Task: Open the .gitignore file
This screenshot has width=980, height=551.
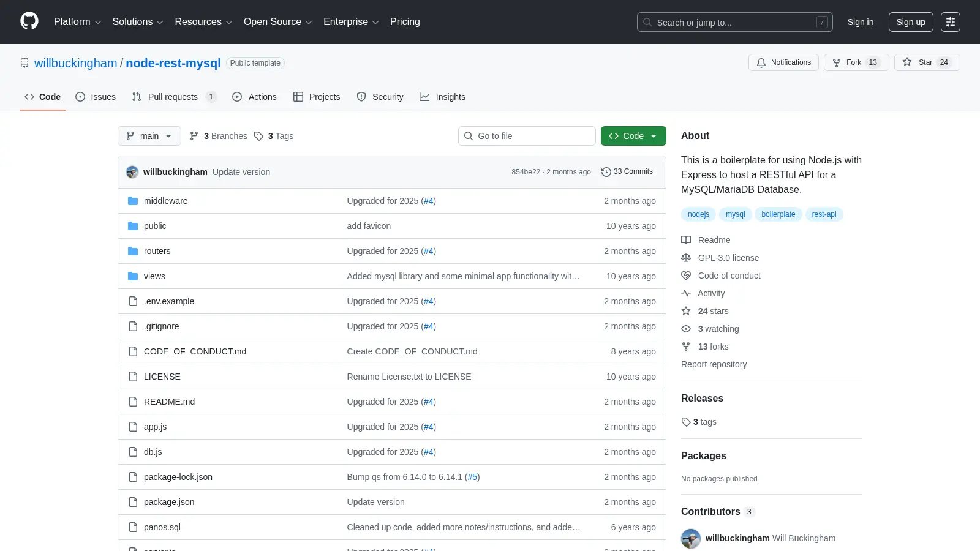Action: point(162,326)
